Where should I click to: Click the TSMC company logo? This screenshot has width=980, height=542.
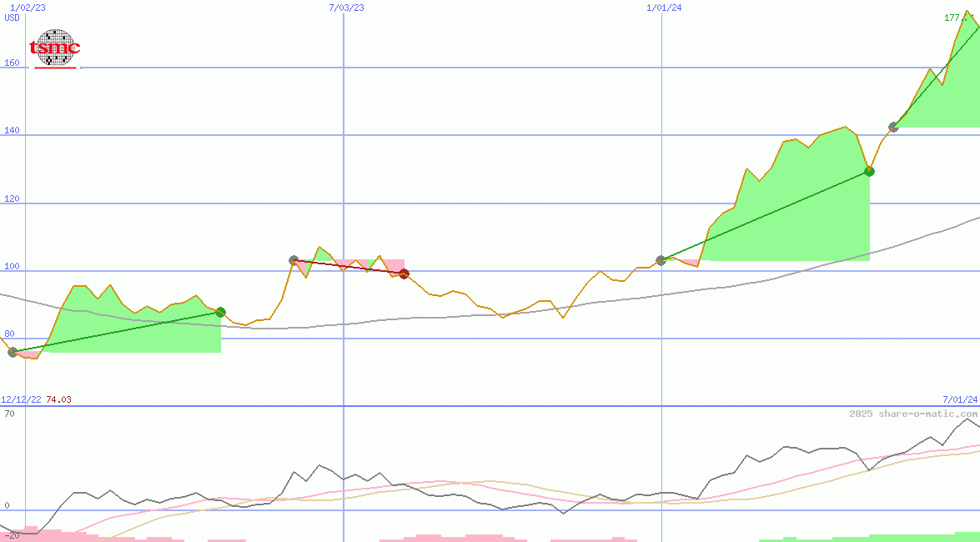coord(55,48)
